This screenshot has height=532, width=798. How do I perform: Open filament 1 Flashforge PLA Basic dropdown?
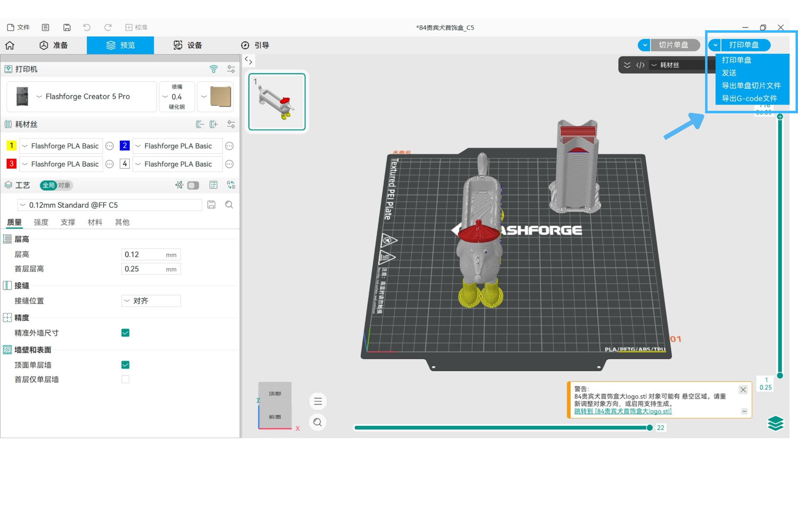click(x=61, y=146)
